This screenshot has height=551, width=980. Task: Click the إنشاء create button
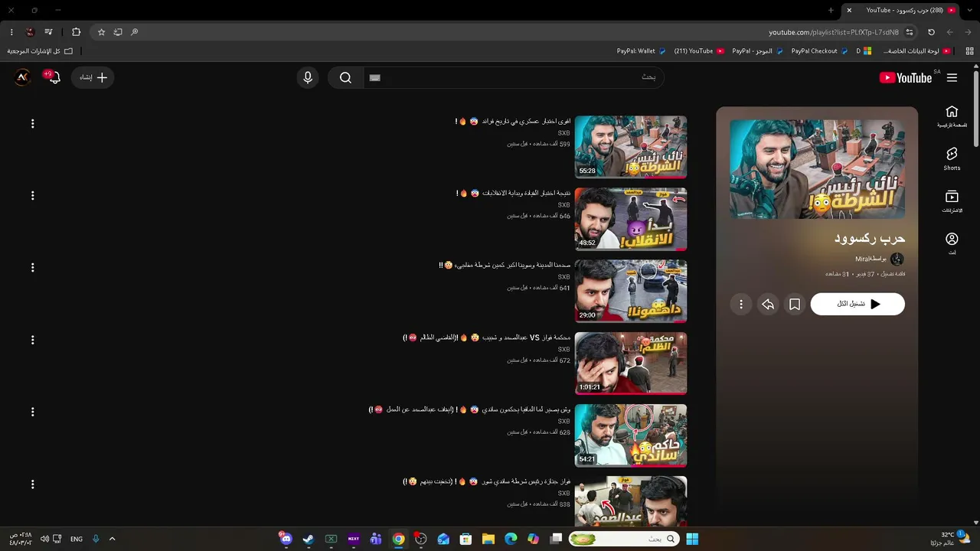point(93,77)
